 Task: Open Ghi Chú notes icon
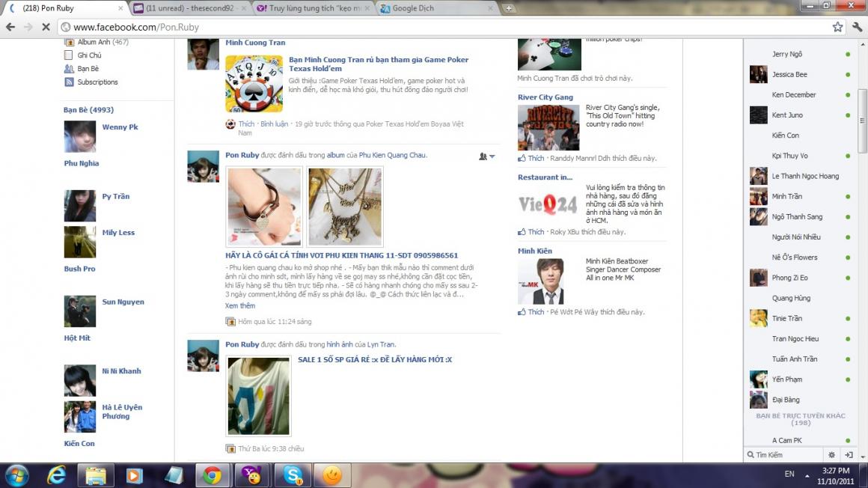pyautogui.click(x=69, y=55)
